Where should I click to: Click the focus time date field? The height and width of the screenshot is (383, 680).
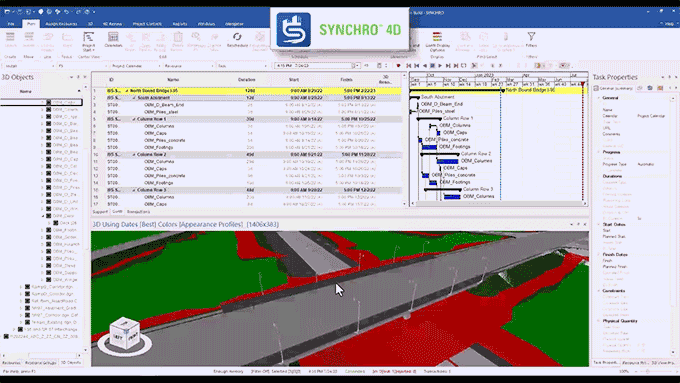pos(315,66)
